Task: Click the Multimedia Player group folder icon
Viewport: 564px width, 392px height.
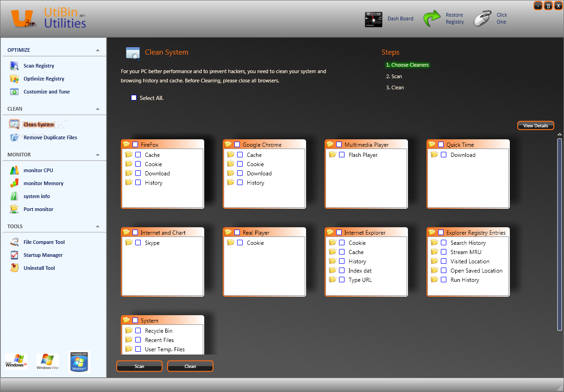Action: (330, 144)
